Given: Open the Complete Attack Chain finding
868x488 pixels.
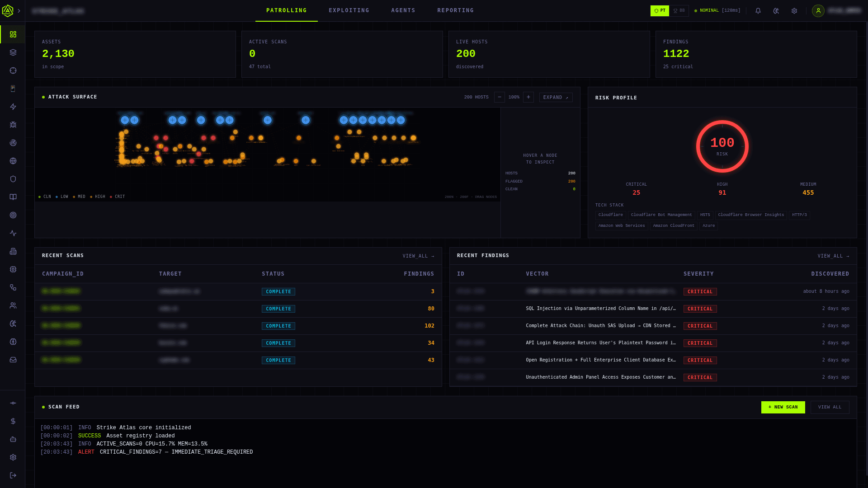Looking at the screenshot, I should tap(653, 326).
